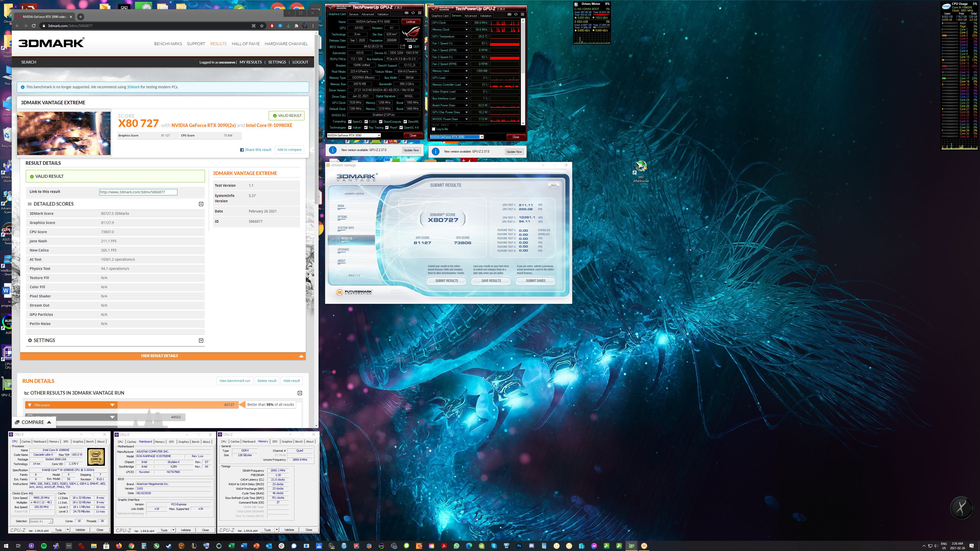Toggle DirectML checkbox in GPU-Z
This screenshot has width=980, height=551.
tap(405, 122)
